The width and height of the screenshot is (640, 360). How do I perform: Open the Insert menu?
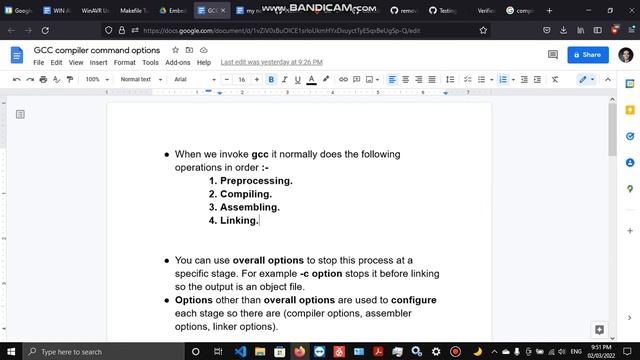(x=98, y=62)
